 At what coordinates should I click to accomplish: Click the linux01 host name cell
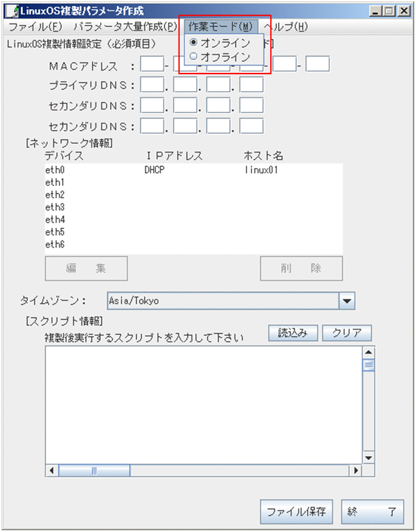(261, 169)
